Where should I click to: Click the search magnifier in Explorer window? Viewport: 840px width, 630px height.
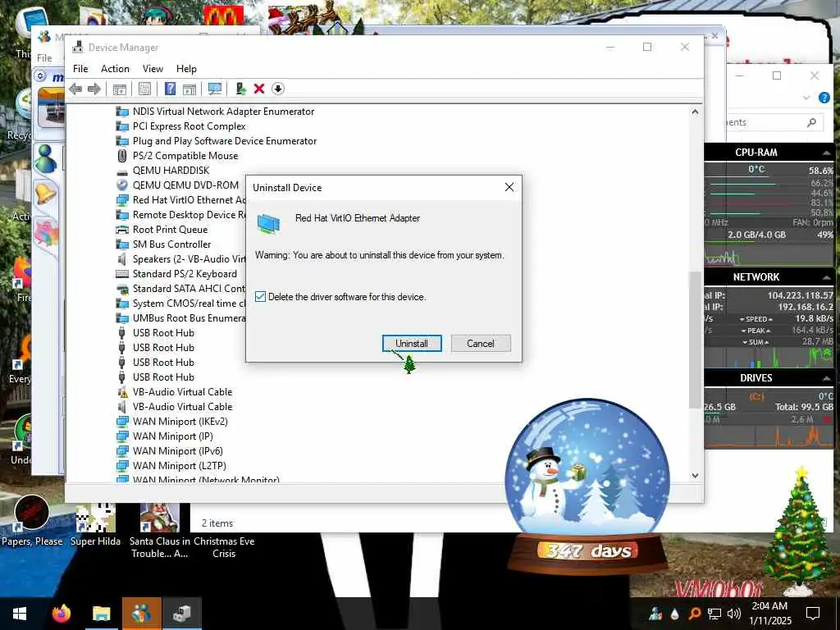pyautogui.click(x=811, y=123)
